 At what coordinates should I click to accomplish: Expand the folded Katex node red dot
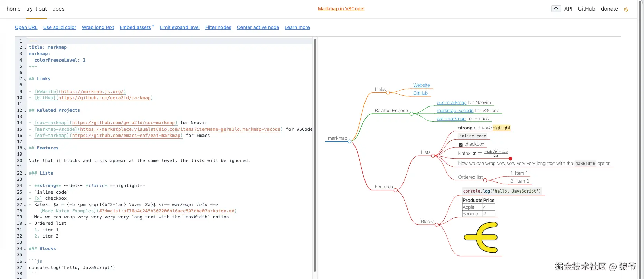click(510, 159)
